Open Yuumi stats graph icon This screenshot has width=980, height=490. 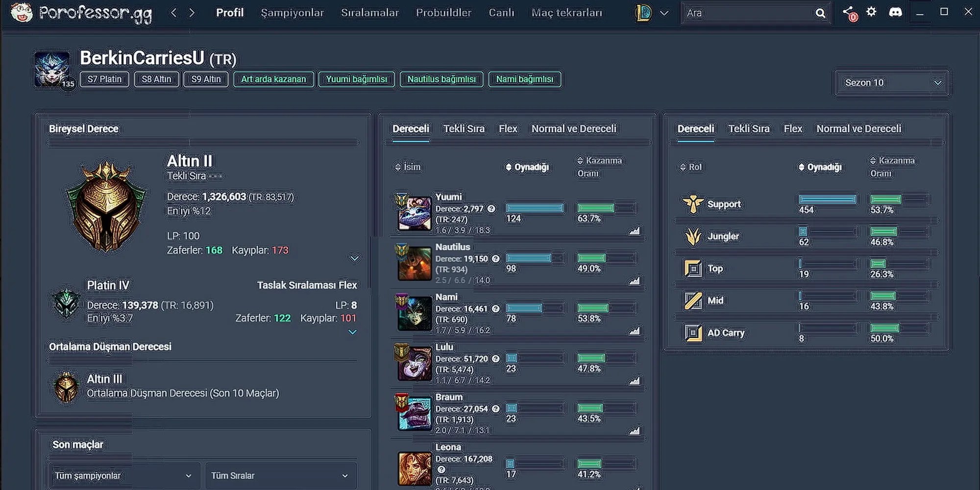pos(635,230)
